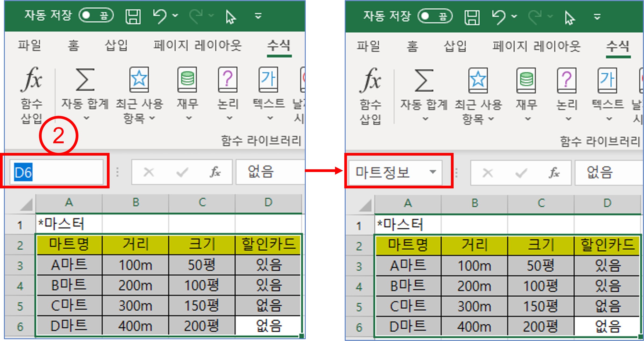Open Financial functions icon in right ribbon
The image size is (644, 341).
[x=526, y=81]
